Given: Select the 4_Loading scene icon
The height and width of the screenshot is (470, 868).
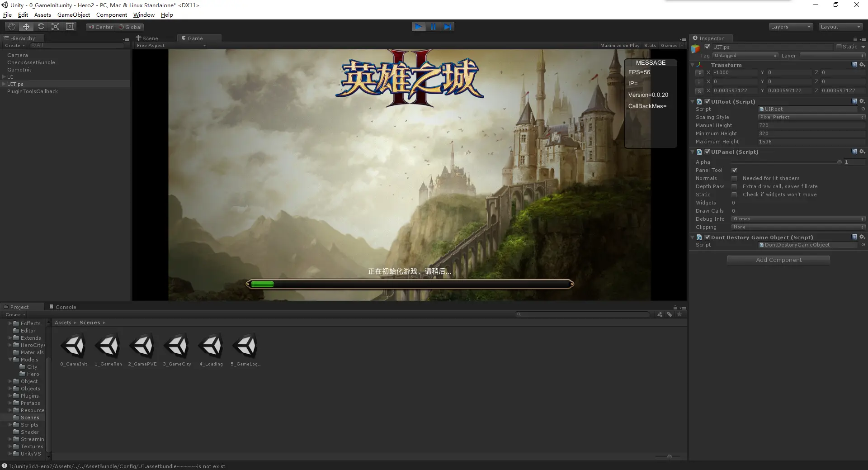Looking at the screenshot, I should click(211, 346).
